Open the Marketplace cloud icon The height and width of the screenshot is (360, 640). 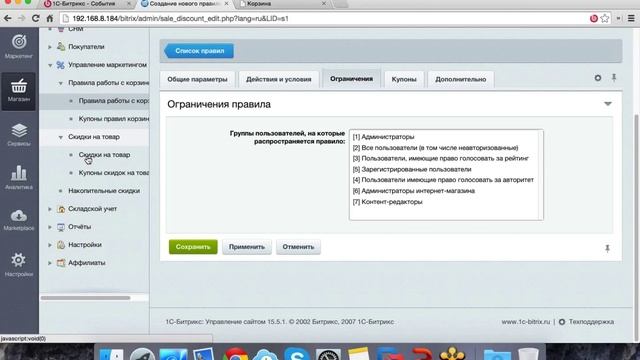[19, 220]
